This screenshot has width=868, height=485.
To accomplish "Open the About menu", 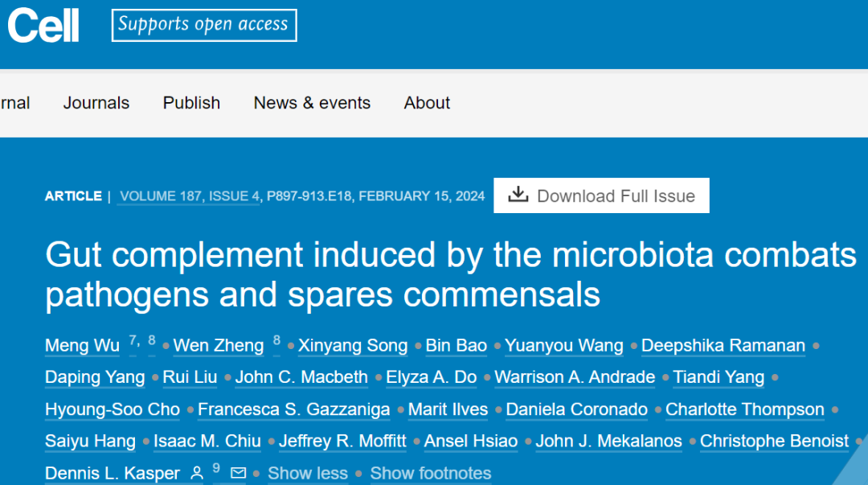I will [427, 103].
